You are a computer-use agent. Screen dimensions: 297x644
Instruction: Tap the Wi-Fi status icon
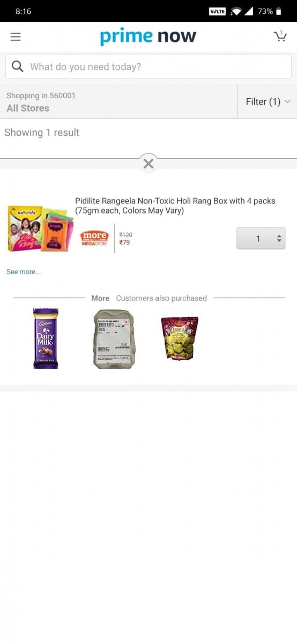coord(236,11)
